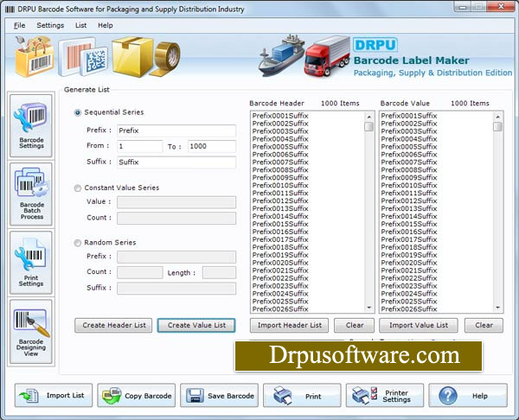
Task: Click Create Header List button
Action: click(x=113, y=326)
